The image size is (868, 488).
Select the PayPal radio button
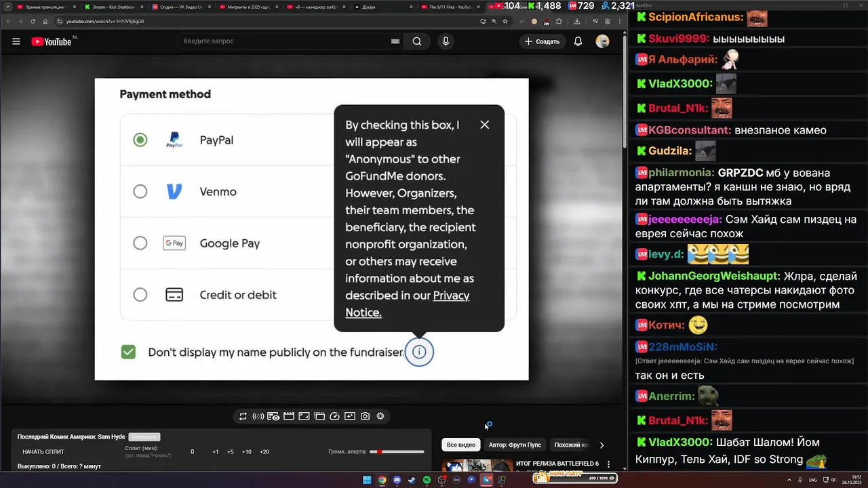click(140, 140)
